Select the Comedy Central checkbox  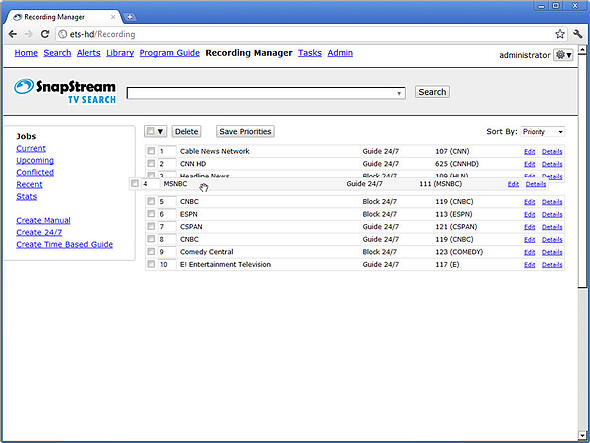click(x=151, y=251)
